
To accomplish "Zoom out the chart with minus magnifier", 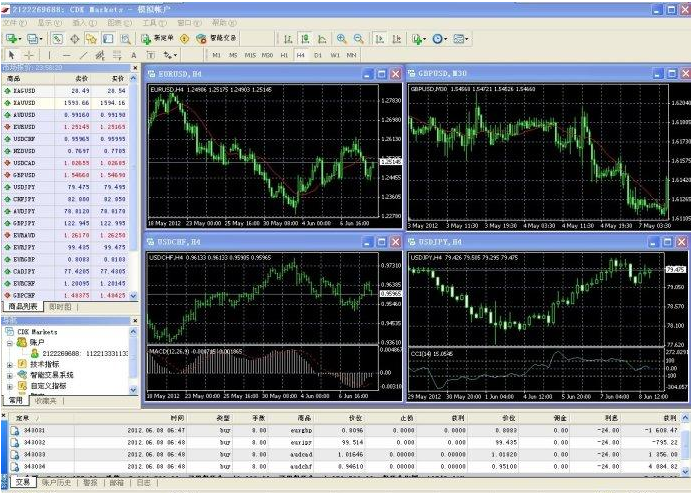I will tap(358, 39).
